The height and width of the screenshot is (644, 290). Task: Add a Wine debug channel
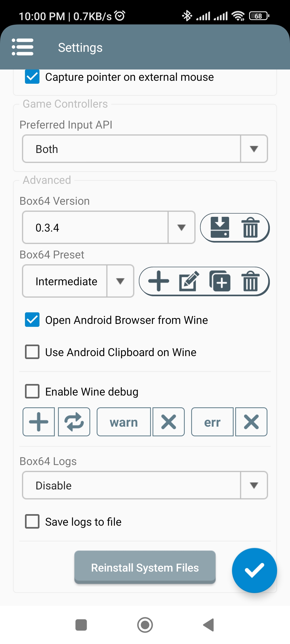[39, 422]
